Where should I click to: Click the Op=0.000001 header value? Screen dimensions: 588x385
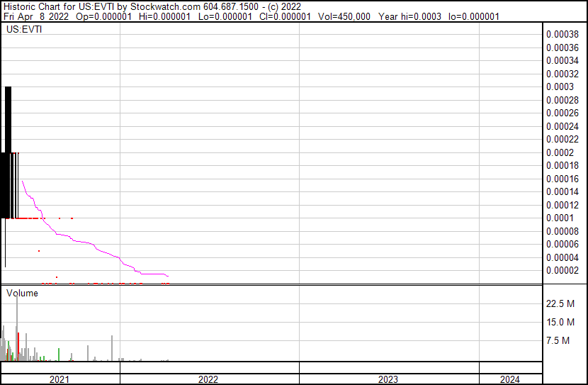tap(104, 16)
